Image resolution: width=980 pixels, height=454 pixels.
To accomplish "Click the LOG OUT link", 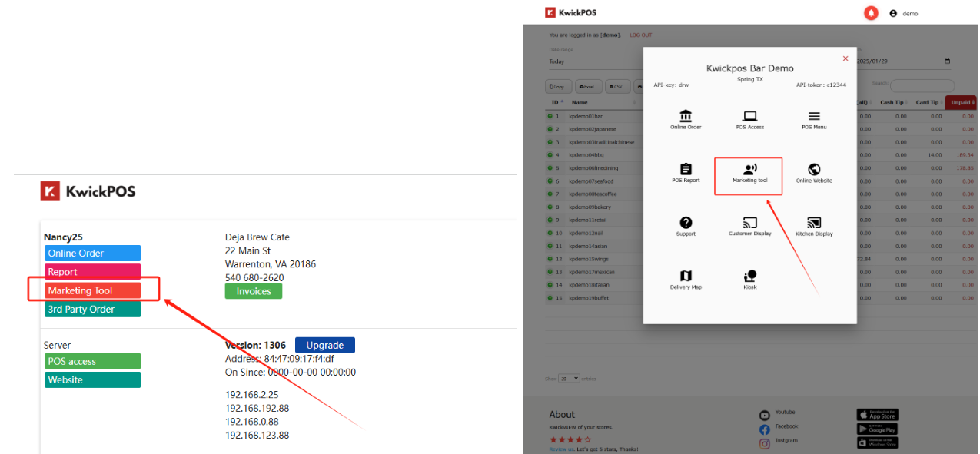I will coord(640,35).
